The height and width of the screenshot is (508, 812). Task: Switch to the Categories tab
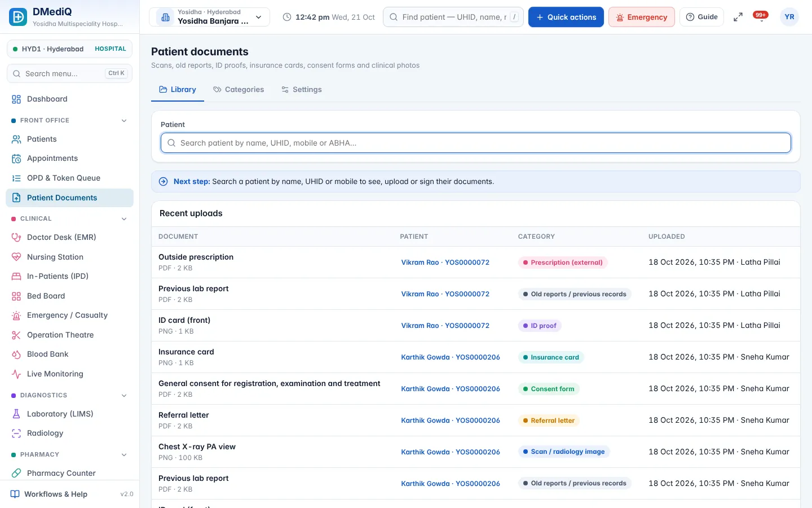tap(239, 90)
